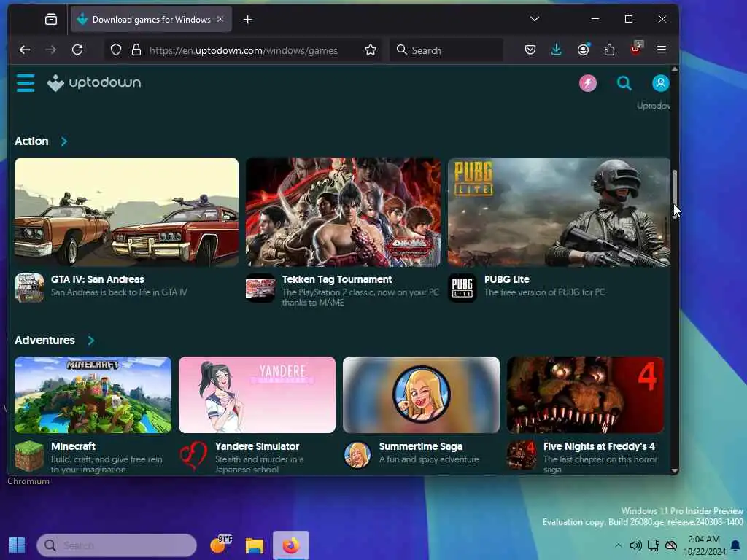Click the Tekken Tag Tournament small icon

coord(260,287)
